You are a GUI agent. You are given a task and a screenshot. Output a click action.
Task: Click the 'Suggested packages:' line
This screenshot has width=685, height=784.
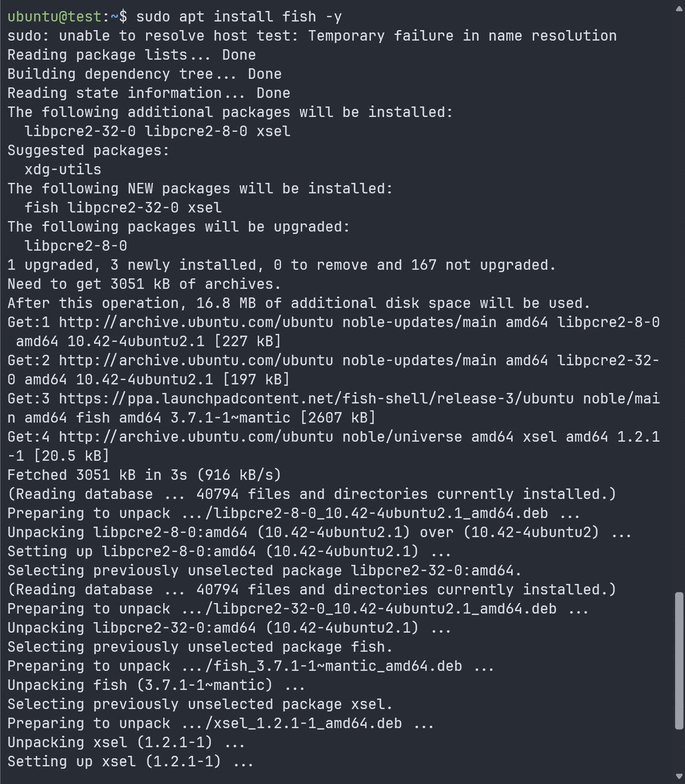[88, 150]
